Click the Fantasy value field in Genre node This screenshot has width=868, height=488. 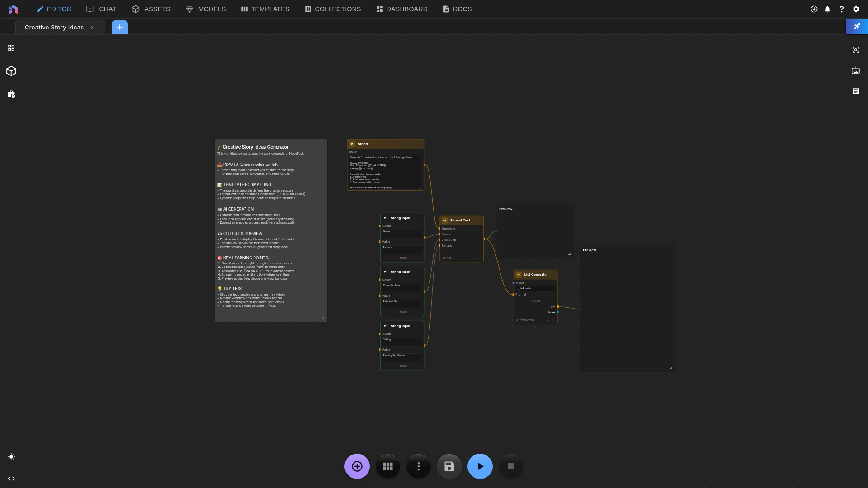click(402, 250)
